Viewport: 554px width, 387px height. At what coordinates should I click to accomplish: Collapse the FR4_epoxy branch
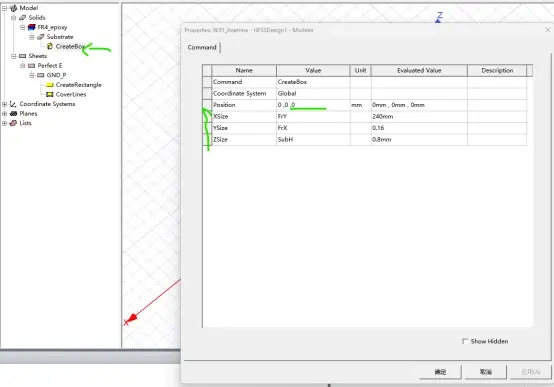[x=23, y=27]
